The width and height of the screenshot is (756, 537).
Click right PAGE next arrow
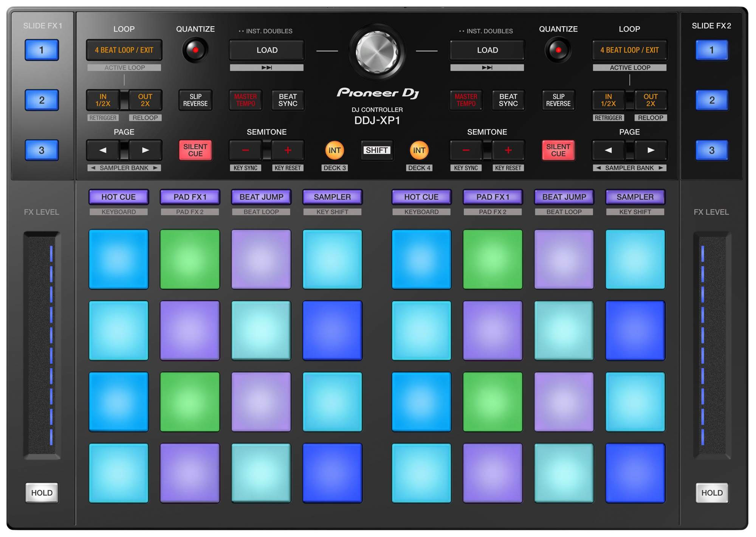pos(651,150)
